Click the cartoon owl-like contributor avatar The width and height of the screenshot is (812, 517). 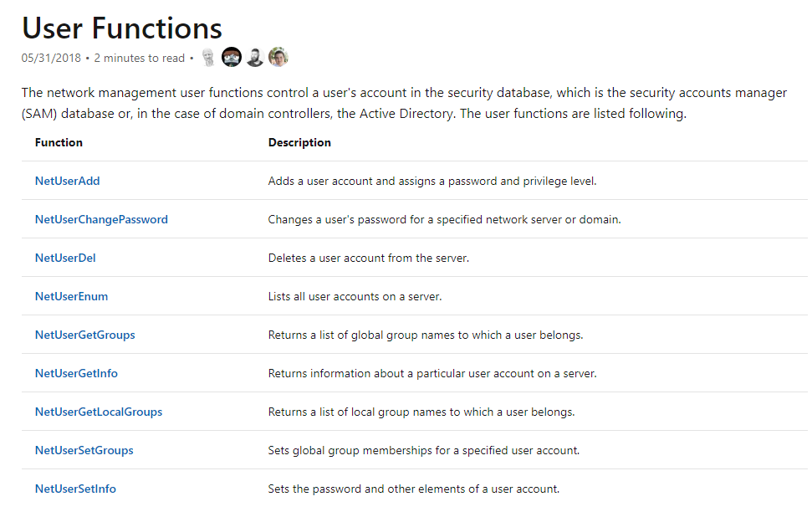(232, 58)
